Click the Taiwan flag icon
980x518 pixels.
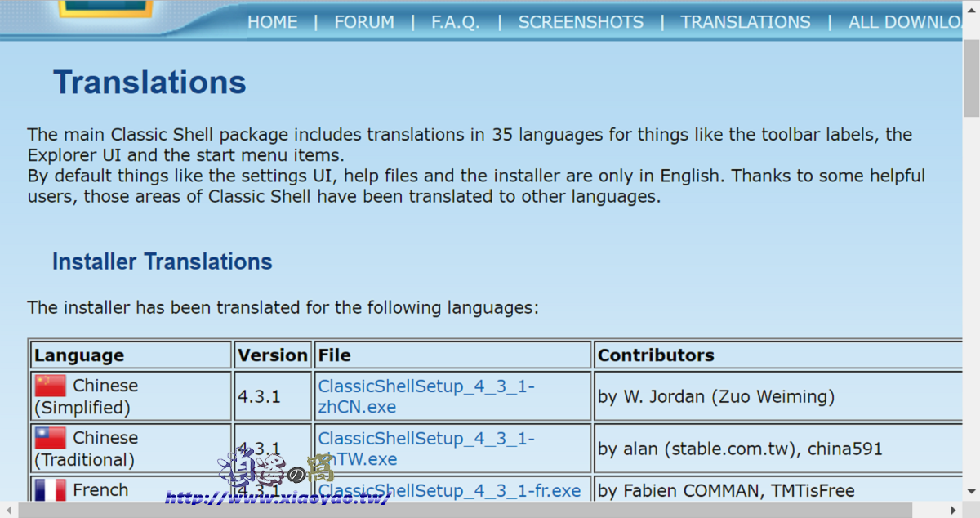coord(50,437)
